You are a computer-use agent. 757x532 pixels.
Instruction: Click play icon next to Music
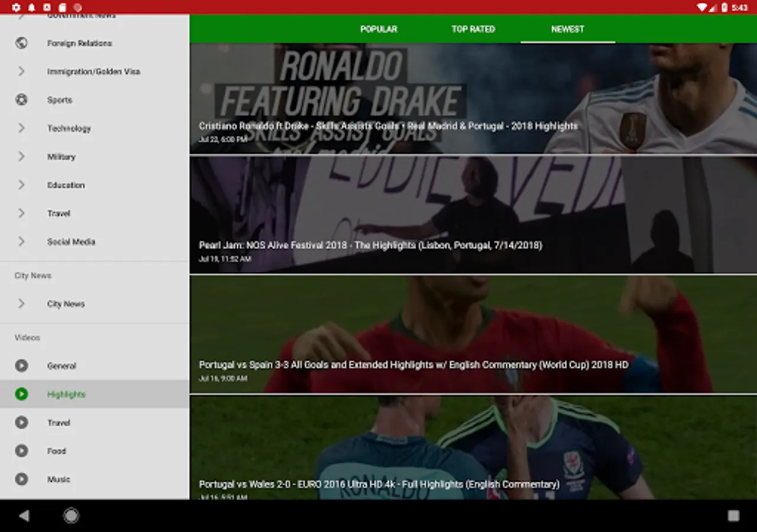pos(21,479)
